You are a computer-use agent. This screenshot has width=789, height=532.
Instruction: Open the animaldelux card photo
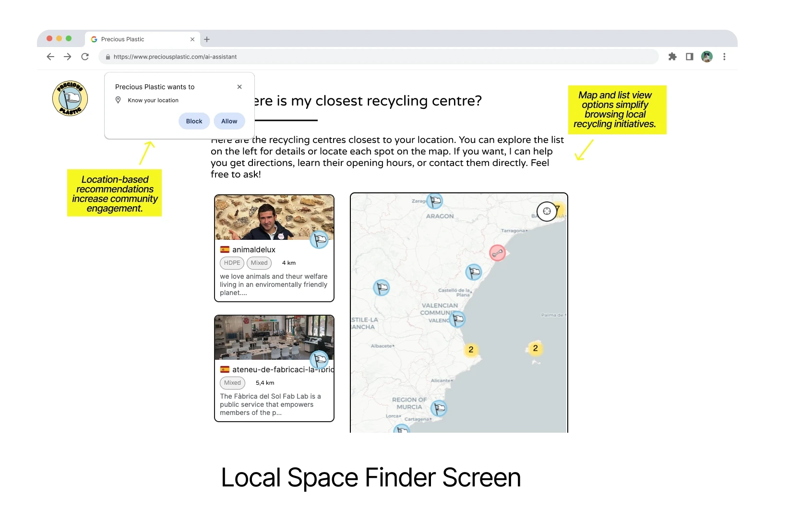click(x=274, y=217)
